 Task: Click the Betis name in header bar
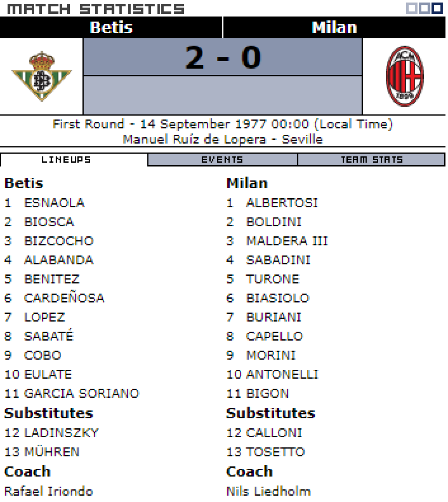coord(111,28)
